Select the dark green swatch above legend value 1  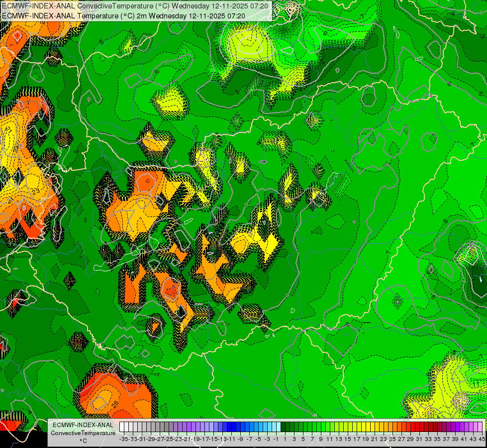pos(283,427)
